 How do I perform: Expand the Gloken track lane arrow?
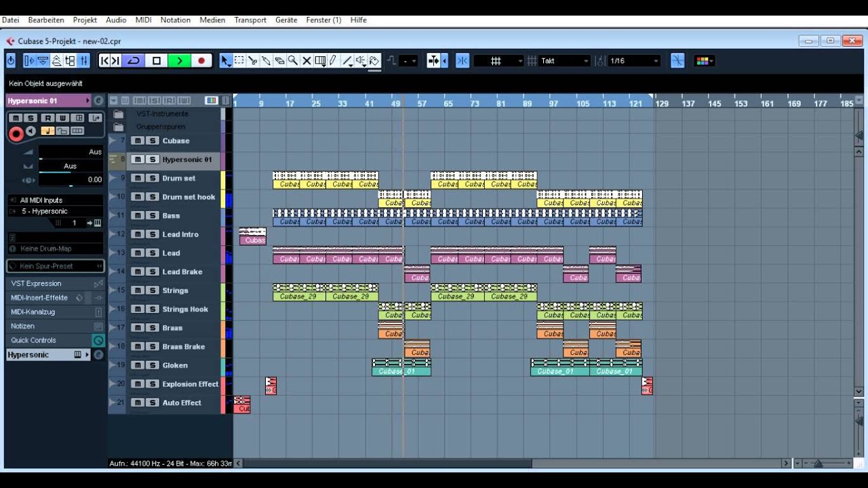113,365
